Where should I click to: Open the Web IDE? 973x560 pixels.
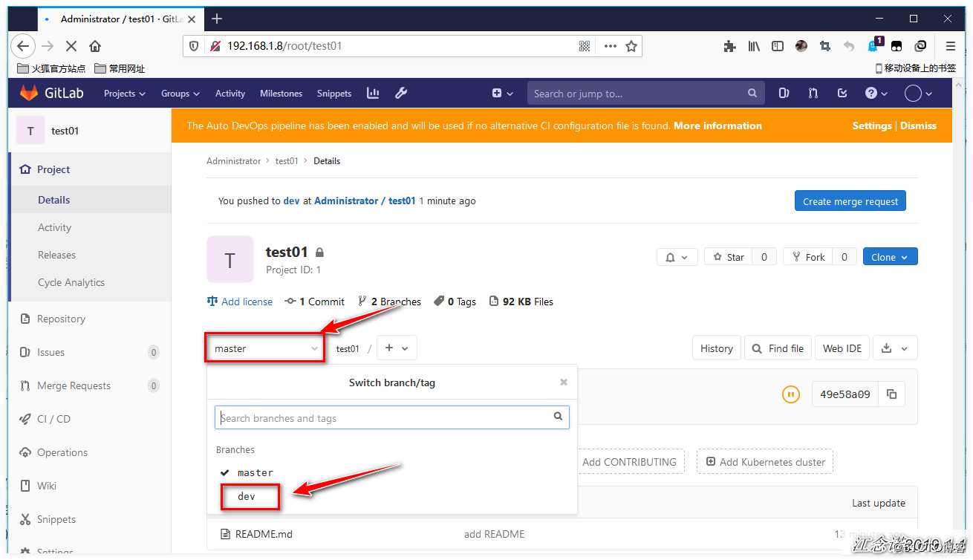[x=842, y=348]
